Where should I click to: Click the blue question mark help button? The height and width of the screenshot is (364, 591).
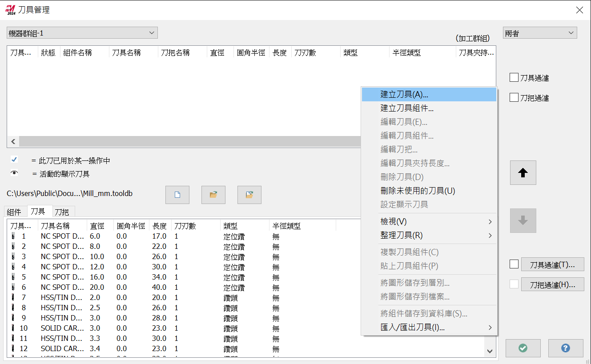tap(566, 348)
